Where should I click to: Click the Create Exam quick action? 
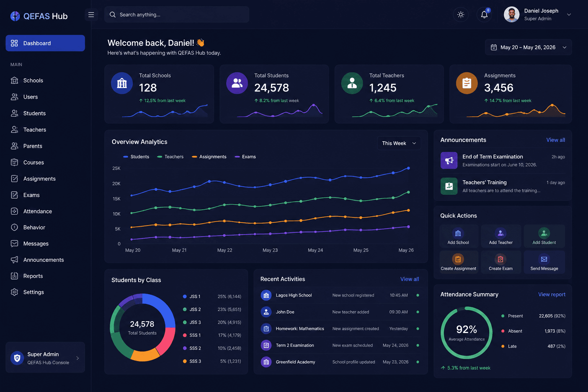[501, 263]
